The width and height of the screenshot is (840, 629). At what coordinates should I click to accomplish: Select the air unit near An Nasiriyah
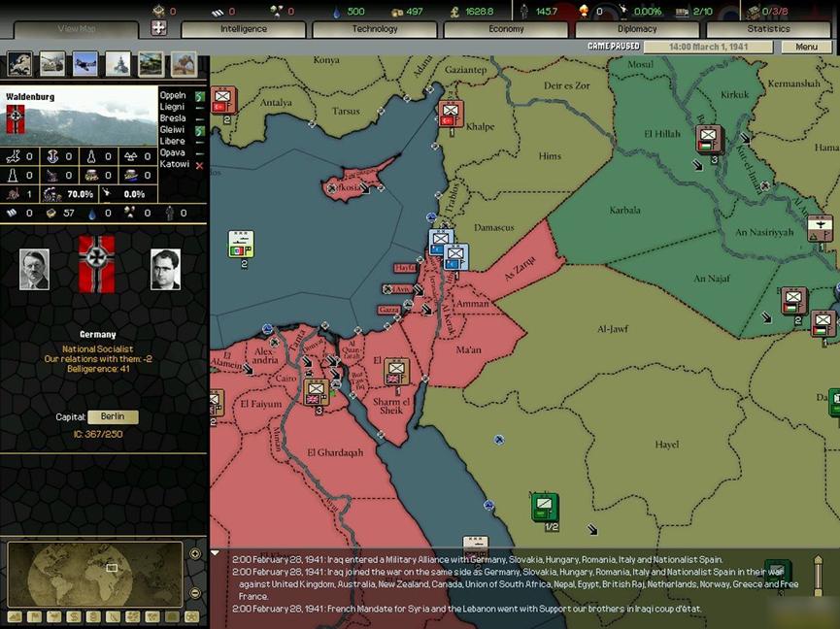click(820, 228)
